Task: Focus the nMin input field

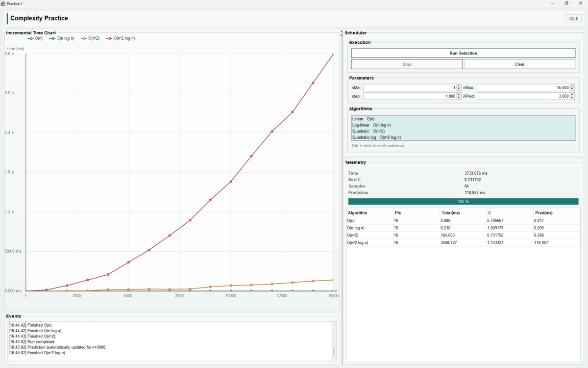Action: point(410,87)
